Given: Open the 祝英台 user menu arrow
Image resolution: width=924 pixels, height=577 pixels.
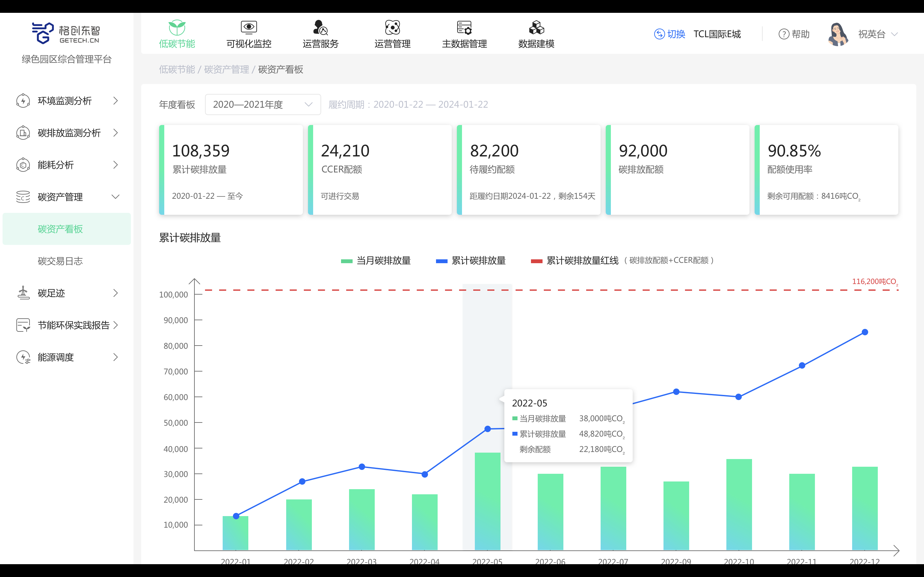Looking at the screenshot, I should point(894,34).
